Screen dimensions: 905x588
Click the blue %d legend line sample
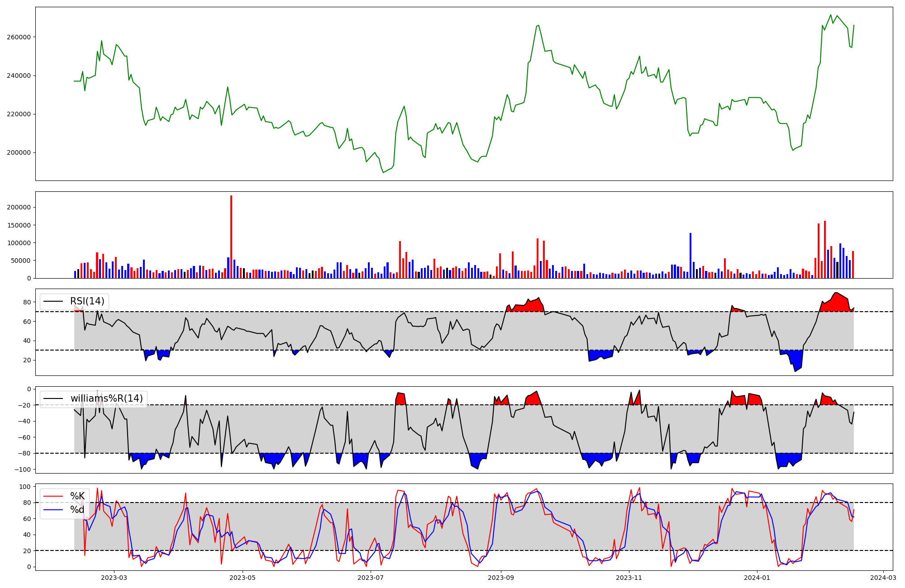tap(53, 510)
